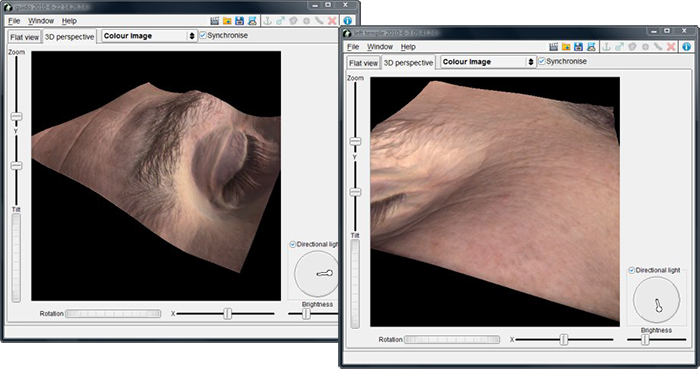Click red X delete icon in left temple window

671,46
